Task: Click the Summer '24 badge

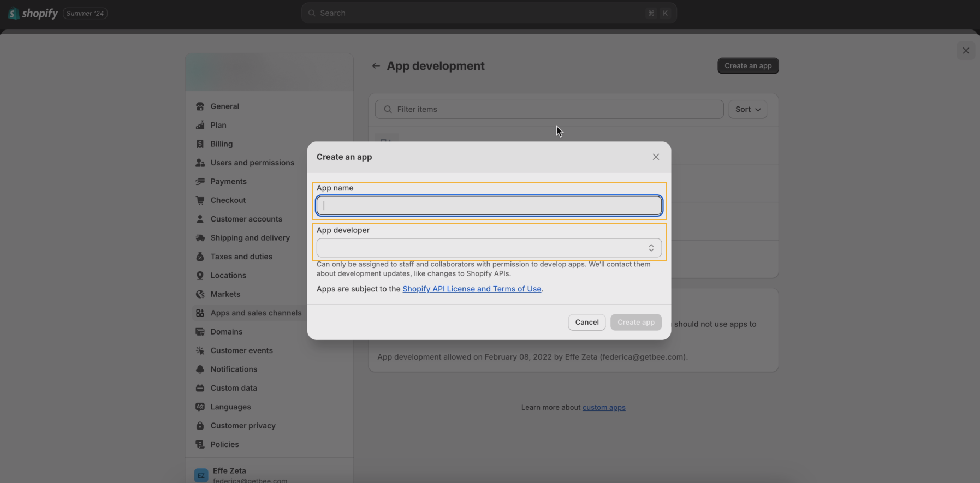Action: click(85, 13)
